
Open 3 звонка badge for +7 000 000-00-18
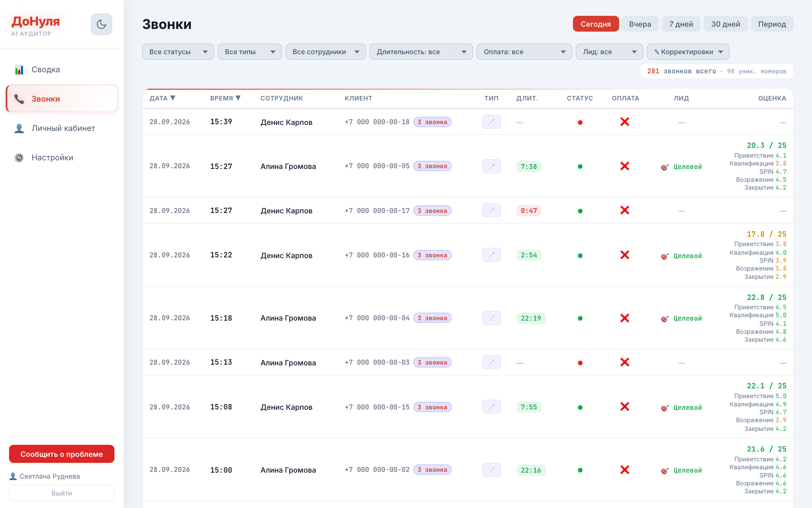(x=432, y=122)
